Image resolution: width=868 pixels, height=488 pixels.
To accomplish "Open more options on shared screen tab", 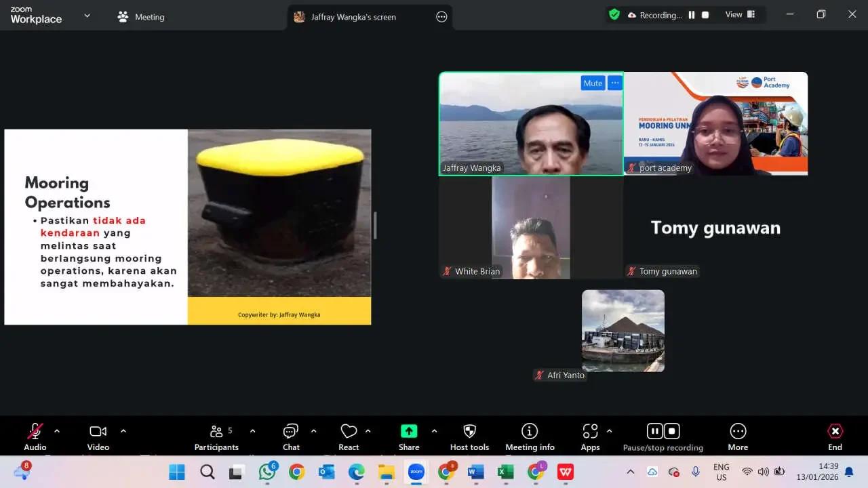I will click(x=441, y=17).
